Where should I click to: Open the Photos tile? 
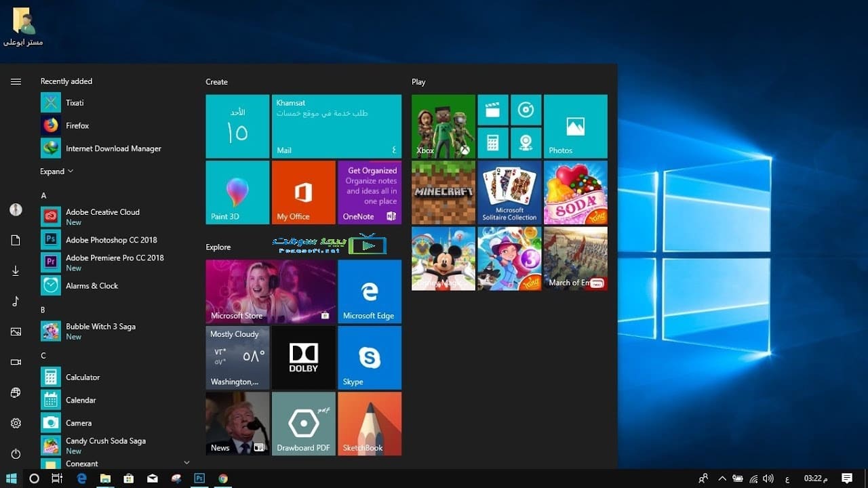coord(575,126)
